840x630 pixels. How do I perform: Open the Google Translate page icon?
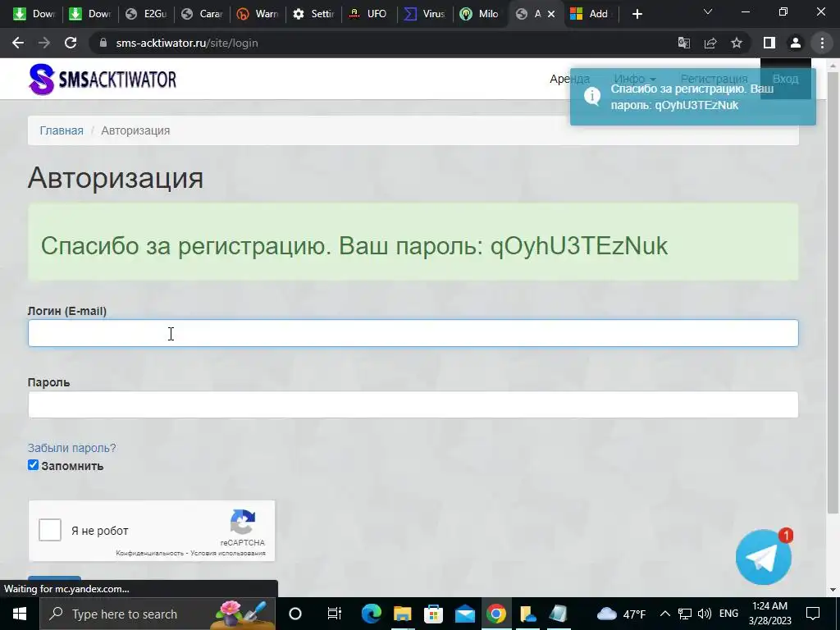tap(684, 43)
